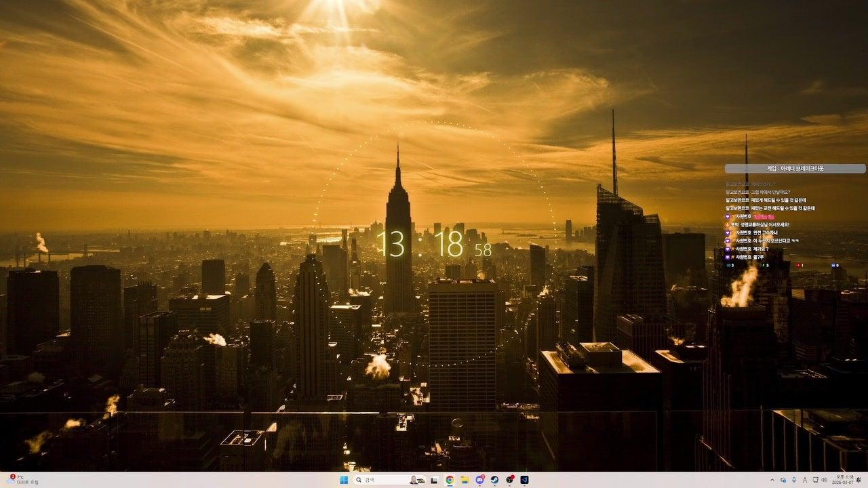Open the clock and date calendar flyout
Screen dimensions: 868x488
843,480
